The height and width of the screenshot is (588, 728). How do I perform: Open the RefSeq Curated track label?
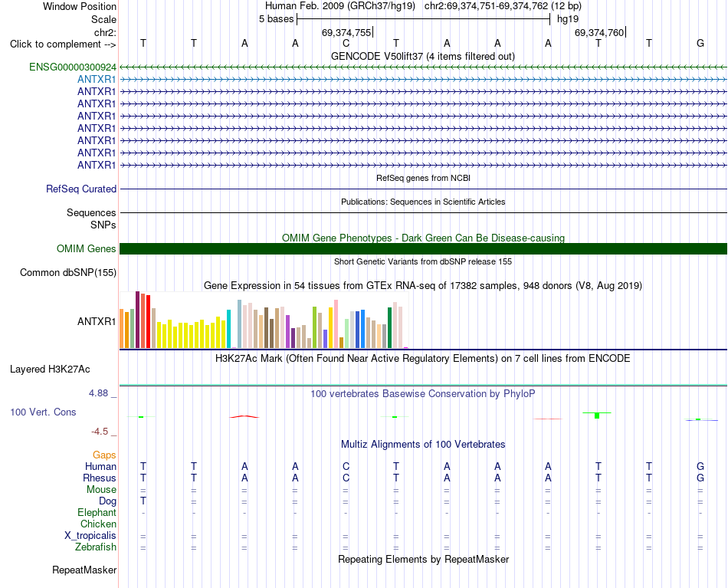81,189
